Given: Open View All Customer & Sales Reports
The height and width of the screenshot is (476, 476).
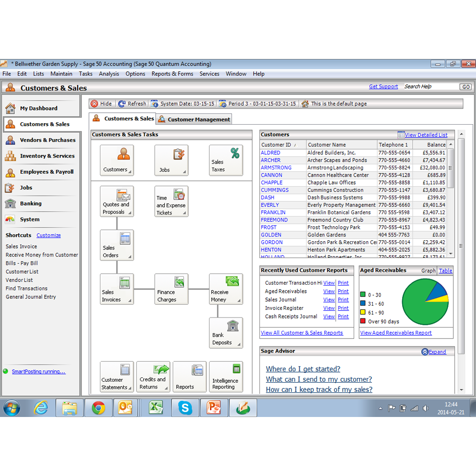Looking at the screenshot, I should coord(302,333).
